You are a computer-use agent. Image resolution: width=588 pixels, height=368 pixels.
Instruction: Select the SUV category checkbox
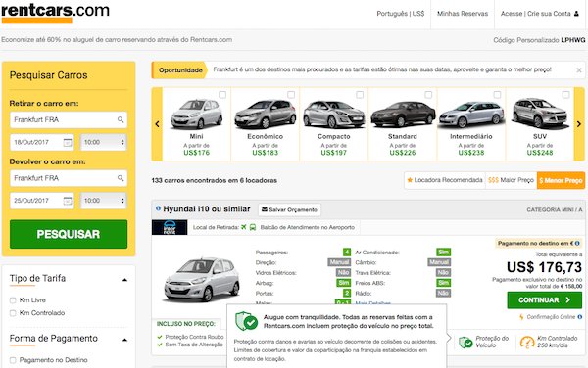565,95
